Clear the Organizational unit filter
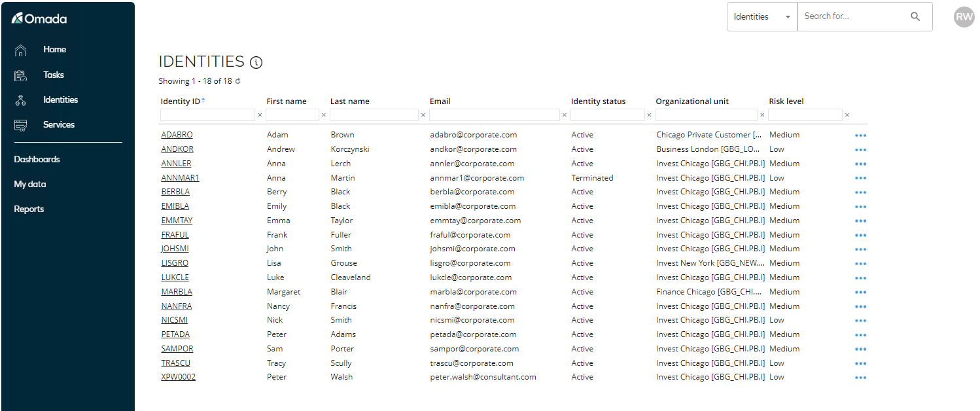The width and height of the screenshot is (980, 411). (762, 115)
